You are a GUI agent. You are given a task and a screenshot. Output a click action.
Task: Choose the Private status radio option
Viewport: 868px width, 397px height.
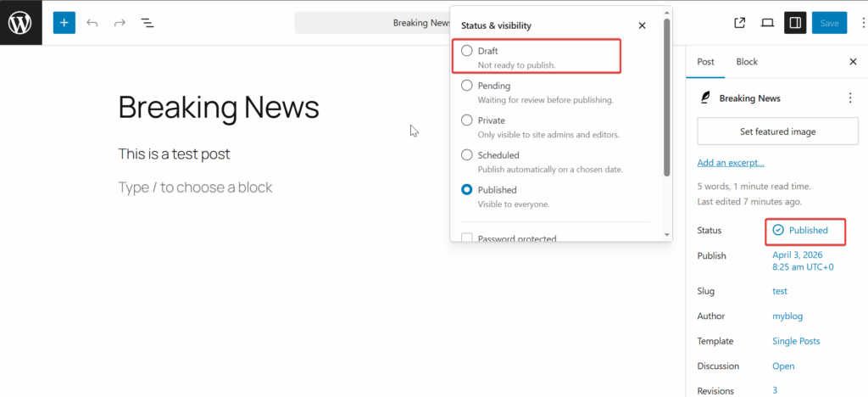467,120
